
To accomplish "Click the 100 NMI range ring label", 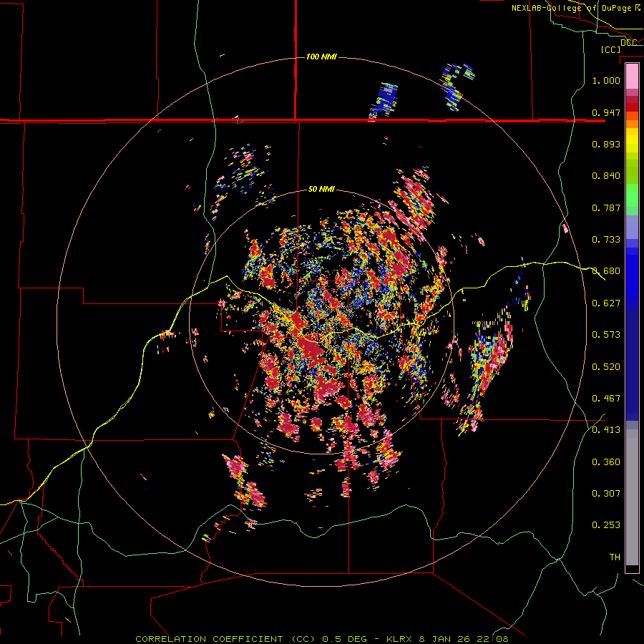I will pos(321,57).
